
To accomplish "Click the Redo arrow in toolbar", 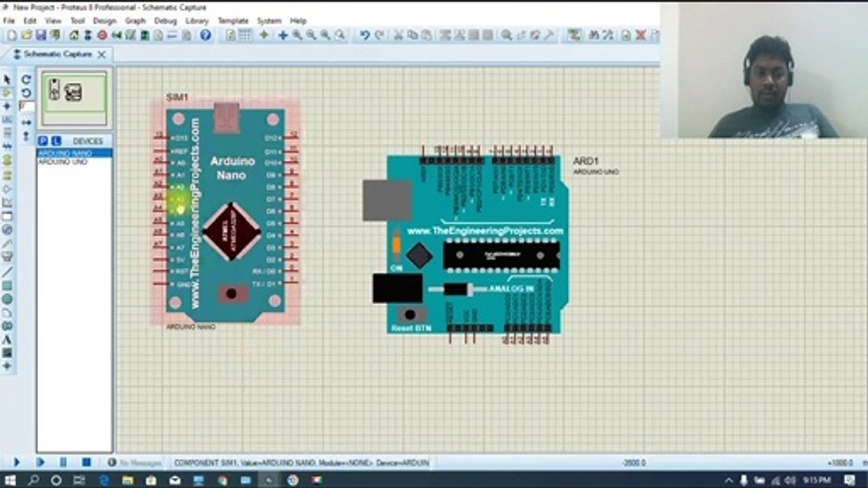I will click(x=379, y=35).
